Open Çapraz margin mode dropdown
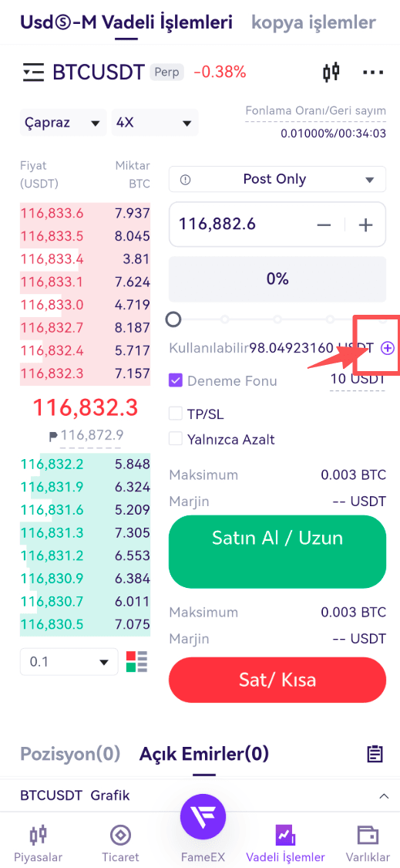The width and height of the screenshot is (400, 868). pyautogui.click(x=64, y=123)
